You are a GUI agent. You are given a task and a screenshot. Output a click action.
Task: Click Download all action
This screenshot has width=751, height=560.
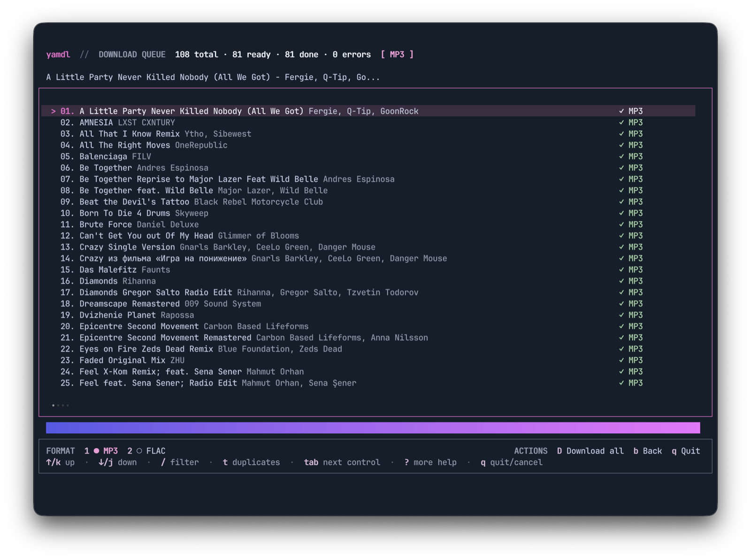[x=590, y=451]
